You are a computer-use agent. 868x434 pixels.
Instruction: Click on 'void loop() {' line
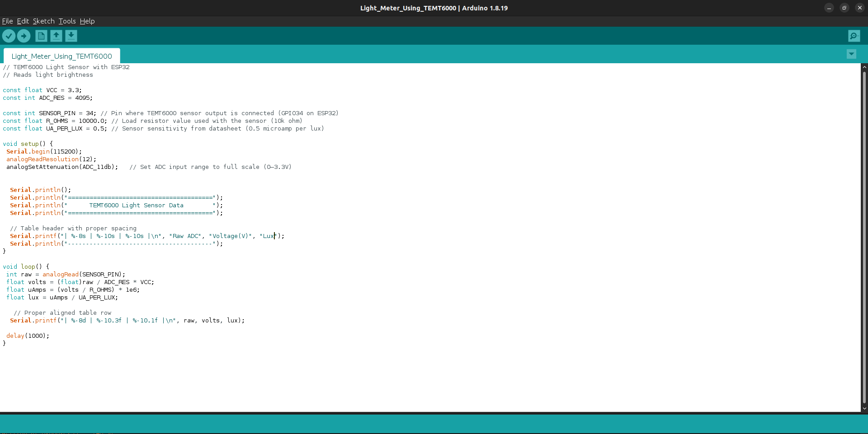tap(26, 267)
